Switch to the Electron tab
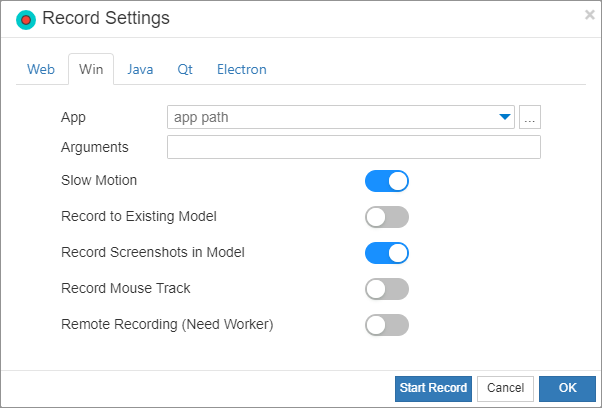The width and height of the screenshot is (602, 408). tap(242, 70)
